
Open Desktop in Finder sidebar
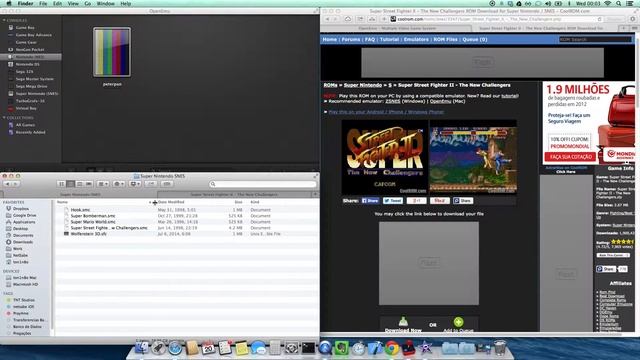pyautogui.click(x=20, y=229)
